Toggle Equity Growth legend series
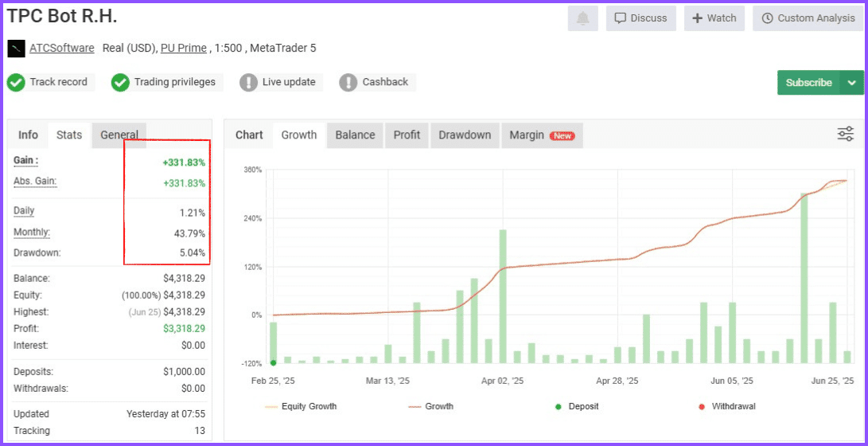The image size is (868, 446). [x=302, y=407]
